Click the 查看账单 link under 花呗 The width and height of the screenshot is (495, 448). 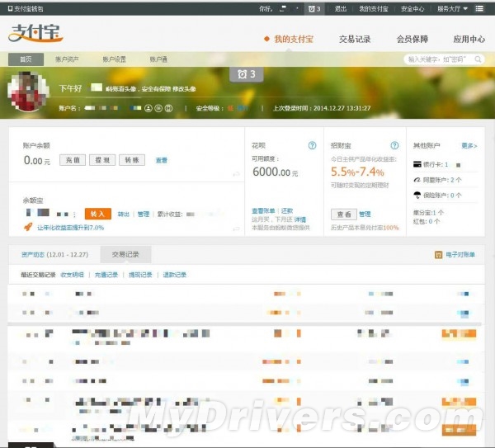pyautogui.click(x=263, y=210)
